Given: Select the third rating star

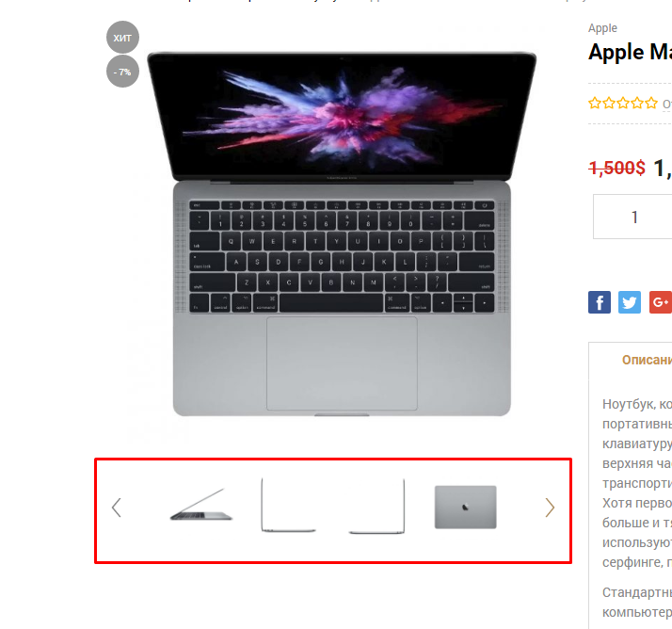Looking at the screenshot, I should click(x=623, y=103).
